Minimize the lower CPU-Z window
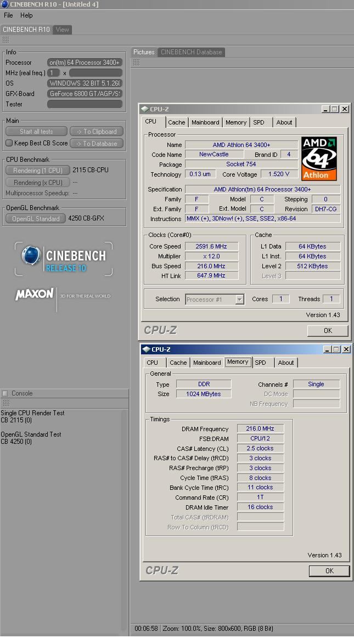The image size is (354, 644). (327, 349)
